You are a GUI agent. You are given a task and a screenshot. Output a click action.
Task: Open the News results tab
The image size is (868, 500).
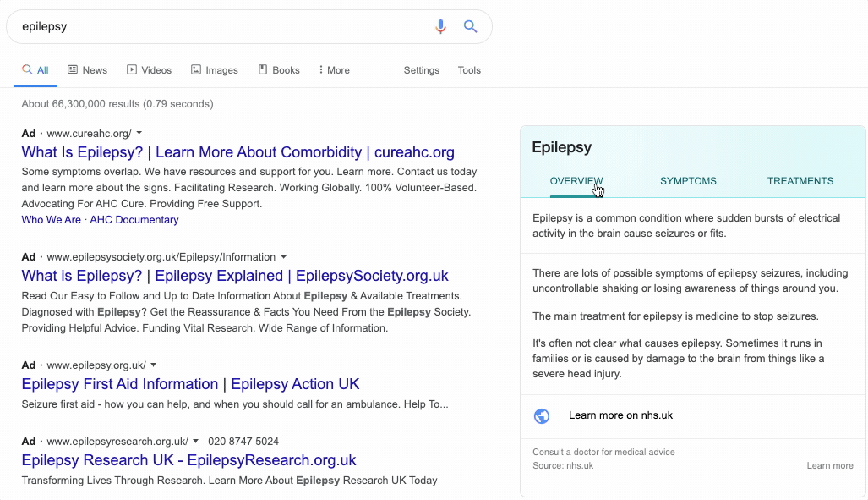[x=87, y=70]
